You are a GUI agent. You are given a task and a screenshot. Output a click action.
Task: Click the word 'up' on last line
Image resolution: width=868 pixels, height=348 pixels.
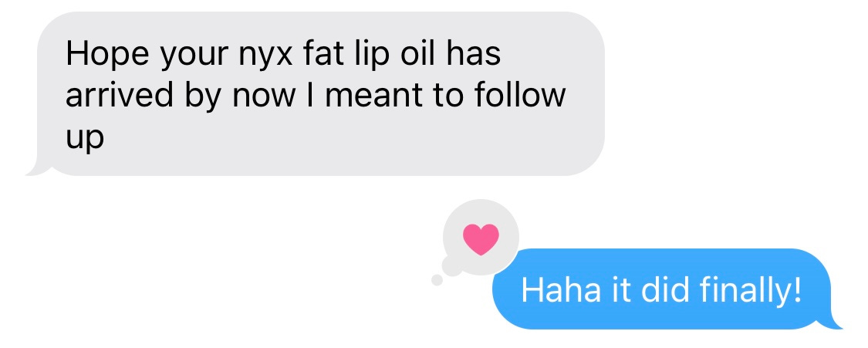85,138
